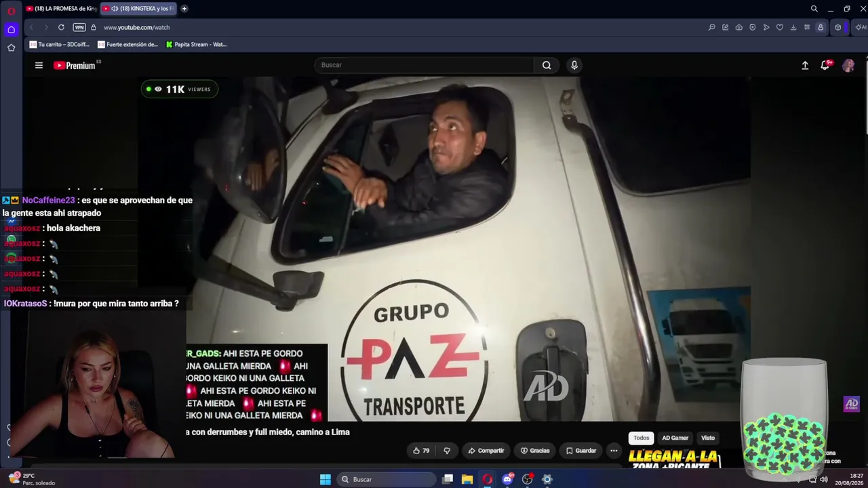Save video with Guardar button
The image size is (868, 488).
click(581, 451)
